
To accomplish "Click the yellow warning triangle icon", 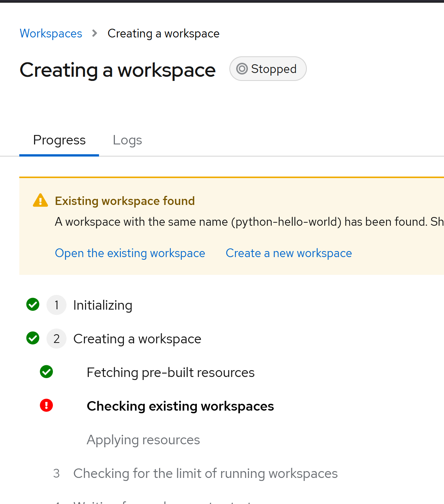I will coord(40,200).
